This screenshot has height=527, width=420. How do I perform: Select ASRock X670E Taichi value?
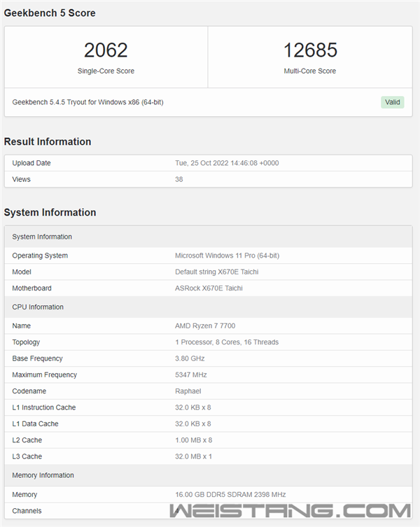pos(209,288)
